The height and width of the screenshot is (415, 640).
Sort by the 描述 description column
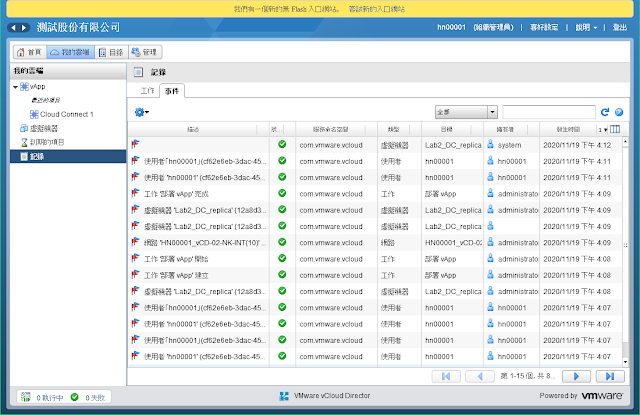click(193, 129)
